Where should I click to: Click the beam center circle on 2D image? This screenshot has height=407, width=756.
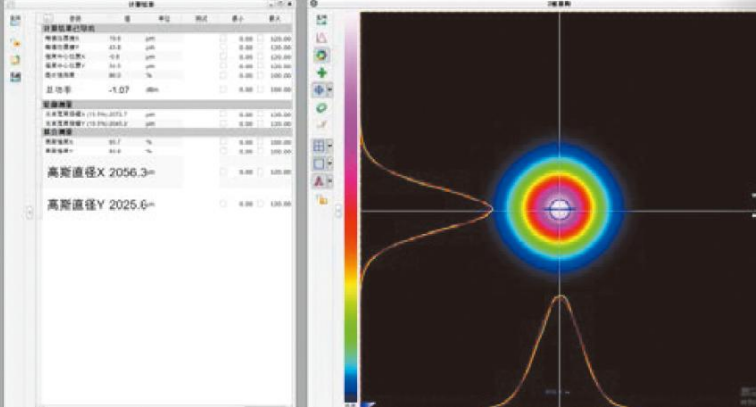pos(559,209)
